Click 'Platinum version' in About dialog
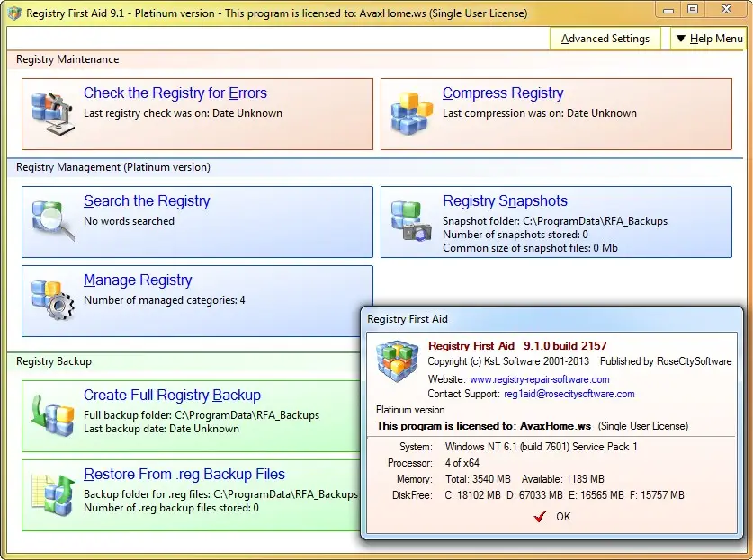Viewport: 753px width, 560px height. 410,410
